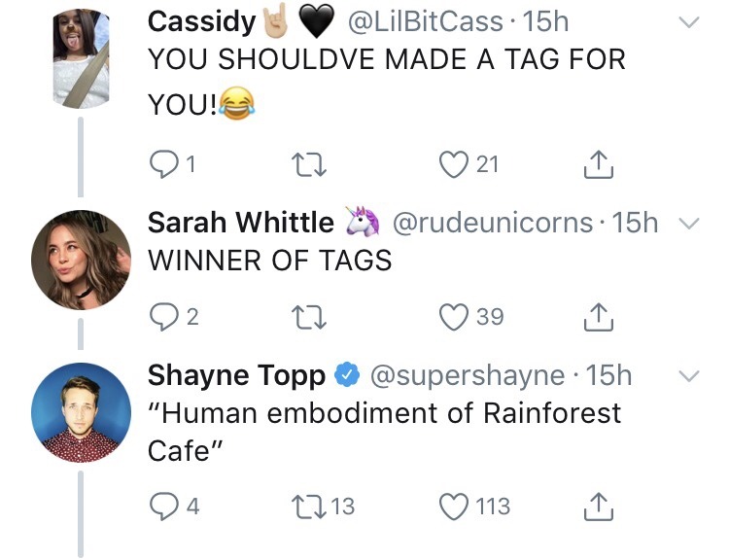Retweet Shayne Topp's Rainforest Cafe tweet

(309, 507)
